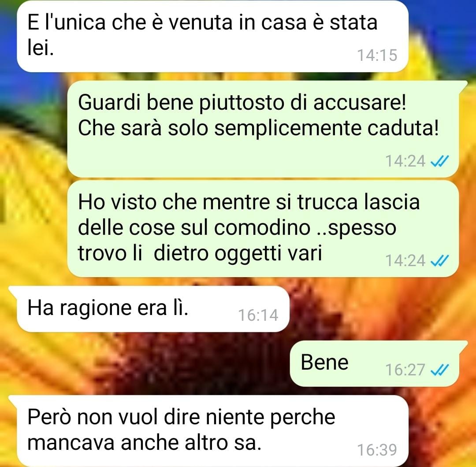Tap the 14:15 timestamp

(377, 55)
